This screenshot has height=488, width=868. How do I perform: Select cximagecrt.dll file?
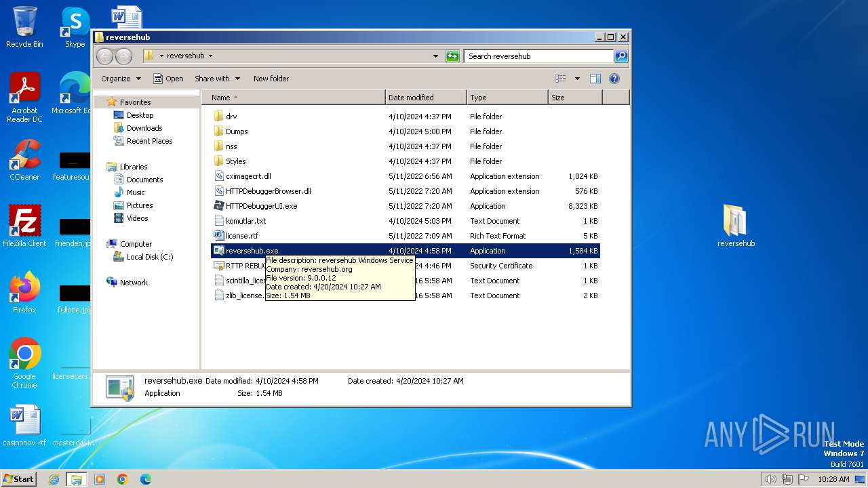point(248,176)
